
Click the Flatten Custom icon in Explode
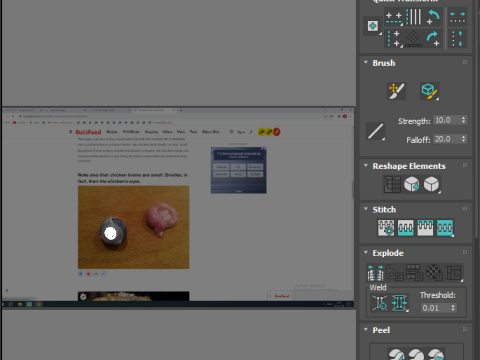pos(454,273)
